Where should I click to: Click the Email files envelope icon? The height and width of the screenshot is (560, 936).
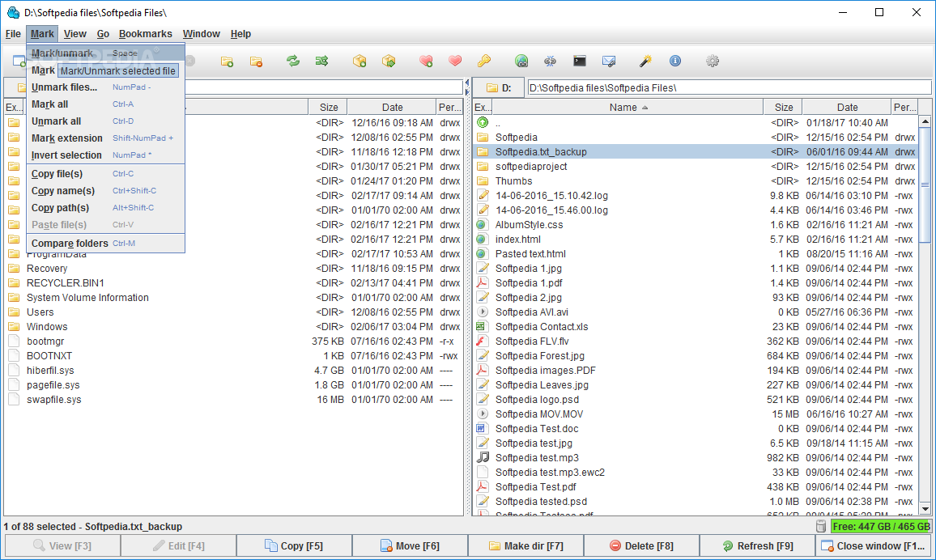(x=609, y=61)
